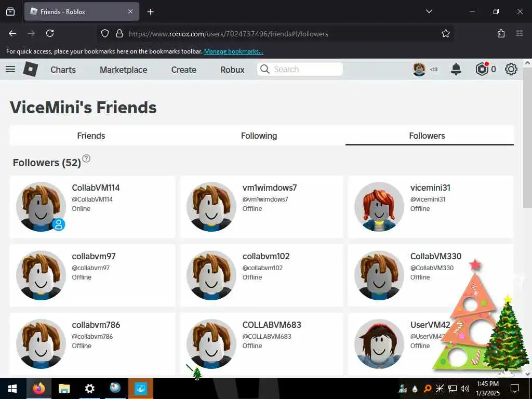Click the profile avatar in Roblox header
532x399 pixels.
point(419,69)
